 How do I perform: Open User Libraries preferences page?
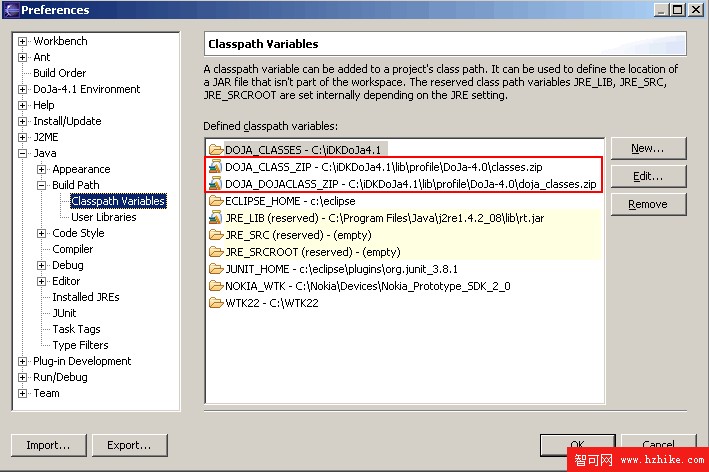pos(104,217)
